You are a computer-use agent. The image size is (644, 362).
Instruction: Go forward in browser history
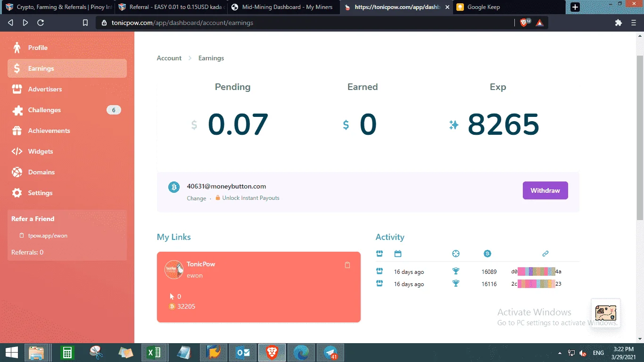point(25,23)
